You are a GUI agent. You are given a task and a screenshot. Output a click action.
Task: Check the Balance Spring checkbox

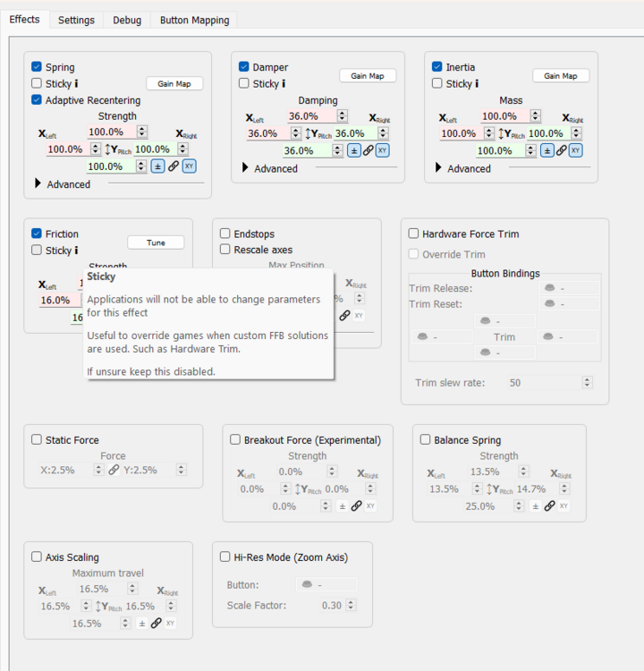click(425, 440)
